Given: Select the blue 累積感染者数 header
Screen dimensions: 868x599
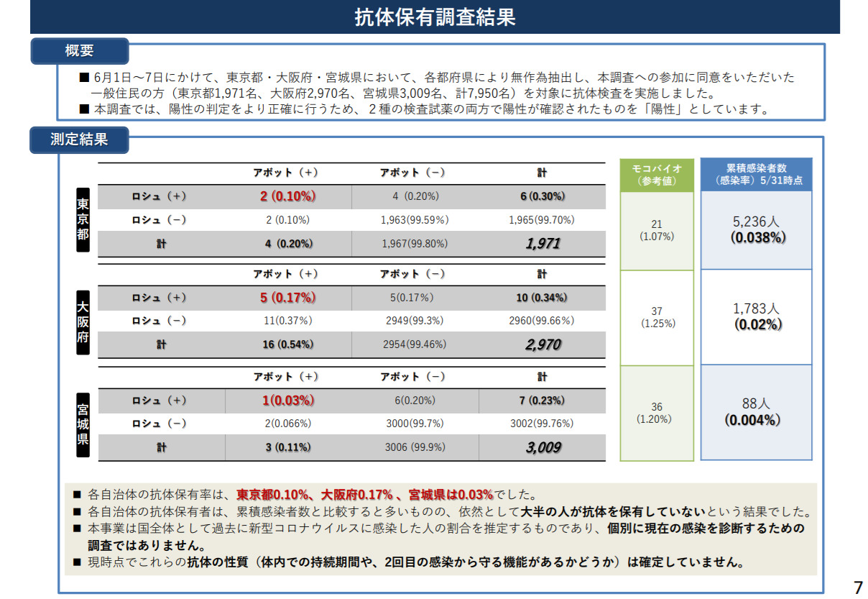Looking at the screenshot, I should tap(756, 175).
